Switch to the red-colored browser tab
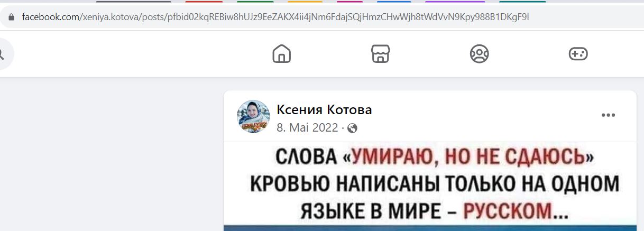The height and width of the screenshot is (231, 644). (204, 2)
